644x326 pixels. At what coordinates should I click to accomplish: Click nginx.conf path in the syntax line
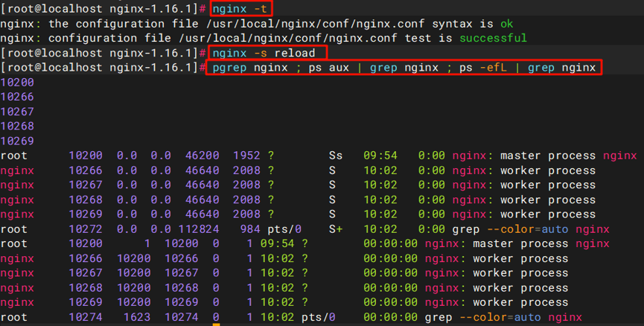tap(315, 24)
